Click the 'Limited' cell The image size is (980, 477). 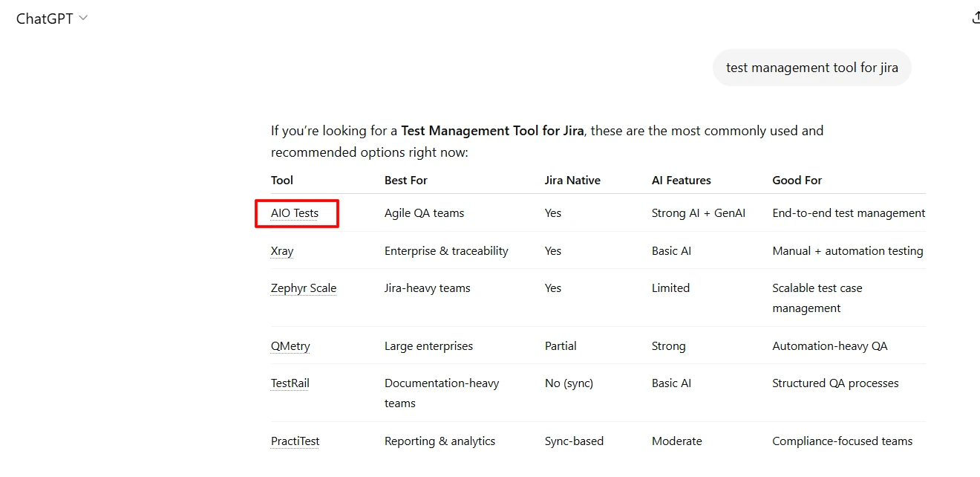click(x=670, y=288)
